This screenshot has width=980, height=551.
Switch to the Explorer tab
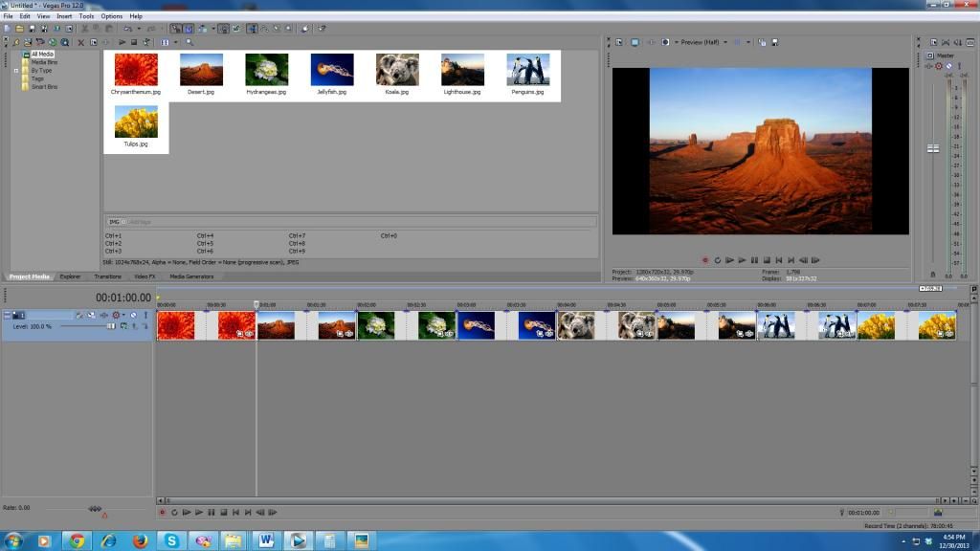click(70, 276)
